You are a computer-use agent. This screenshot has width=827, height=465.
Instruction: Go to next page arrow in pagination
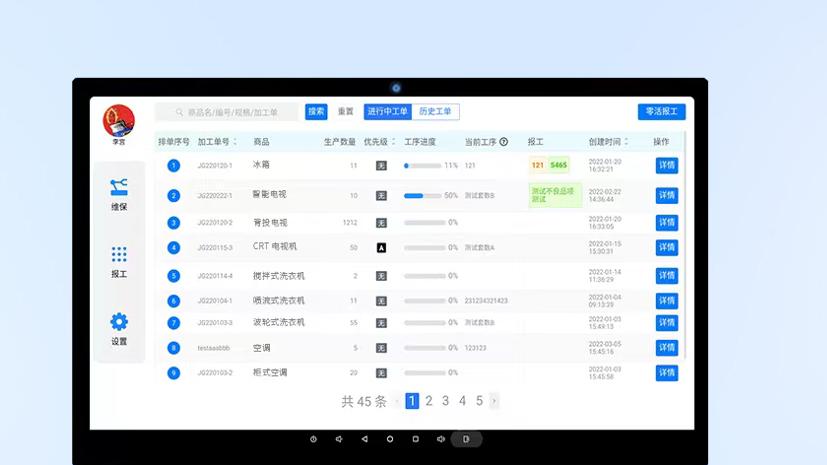click(494, 401)
